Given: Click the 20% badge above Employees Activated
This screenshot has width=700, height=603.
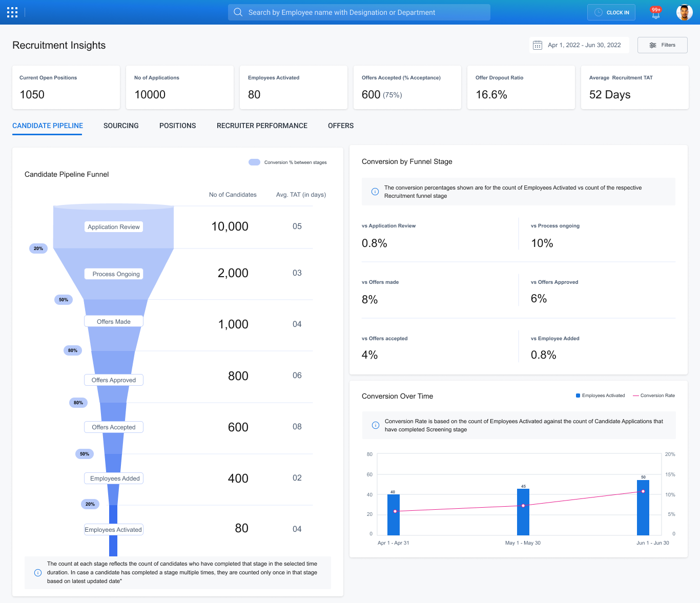Looking at the screenshot, I should tap(90, 504).
